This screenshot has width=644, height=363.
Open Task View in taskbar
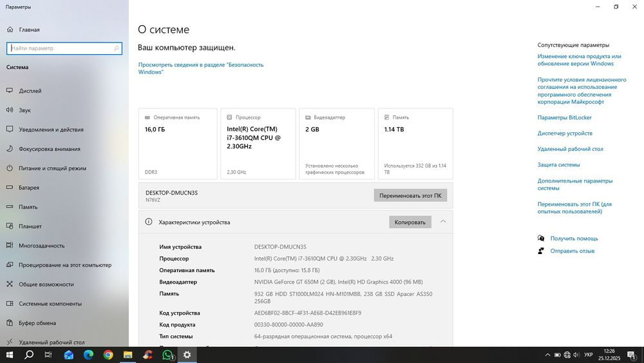(x=48, y=355)
